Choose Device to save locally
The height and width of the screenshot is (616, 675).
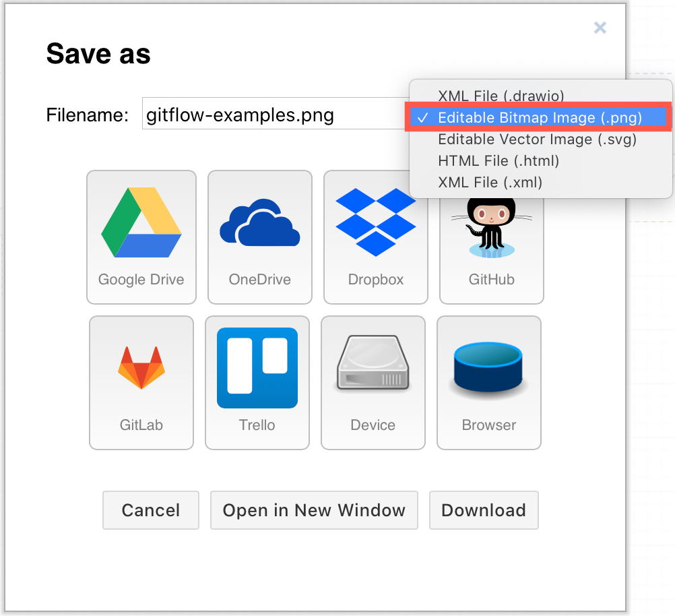373,382
